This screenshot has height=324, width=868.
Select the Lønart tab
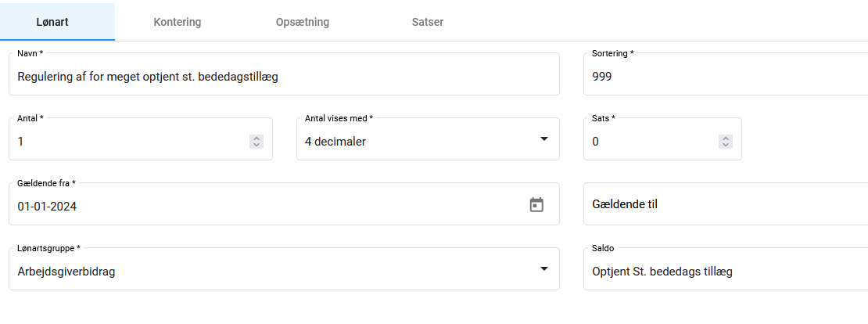pyautogui.click(x=52, y=22)
